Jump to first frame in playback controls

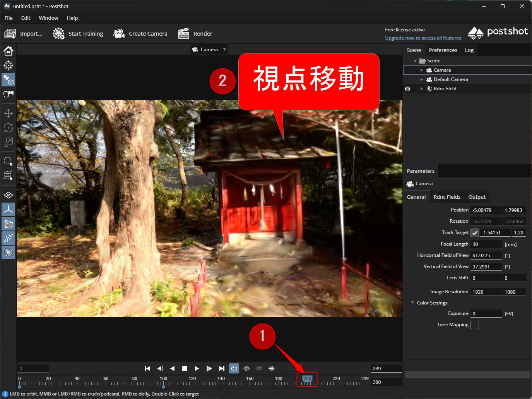pos(147,368)
